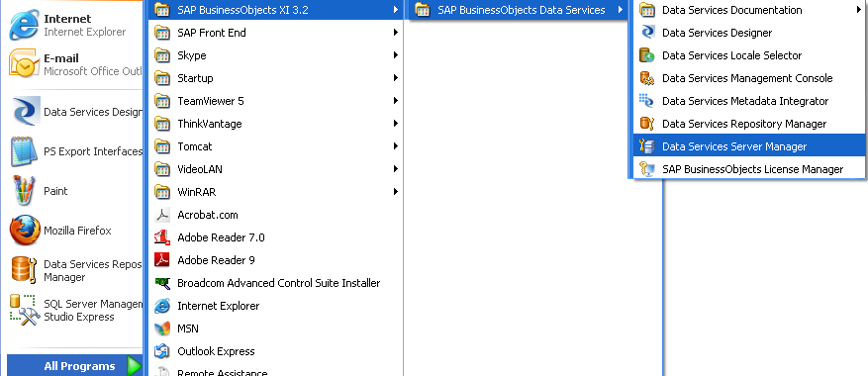Click the Adobe Reader 9 icon
Image resolution: width=868 pixels, height=376 pixels.
[162, 260]
